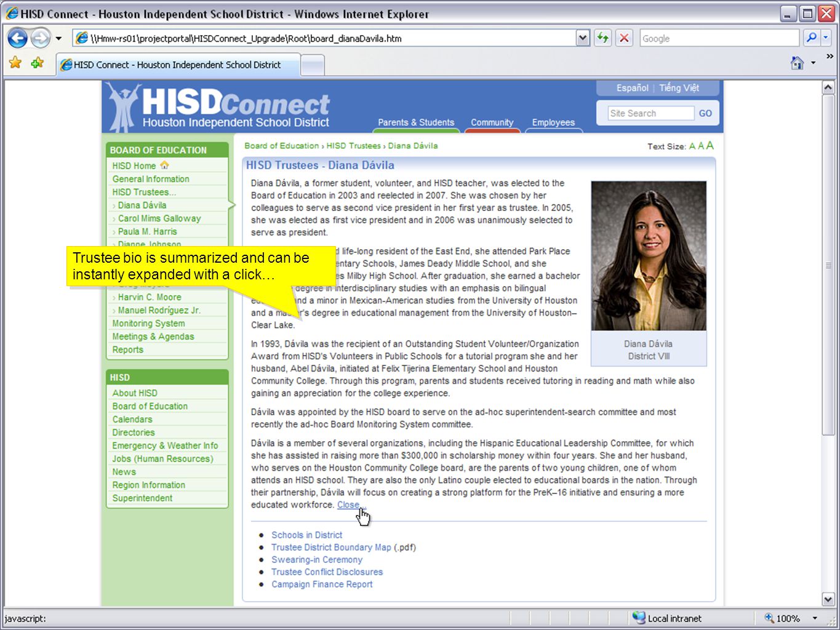Select the medium text size A
Image resolution: width=840 pixels, height=630 pixels.
coord(701,146)
